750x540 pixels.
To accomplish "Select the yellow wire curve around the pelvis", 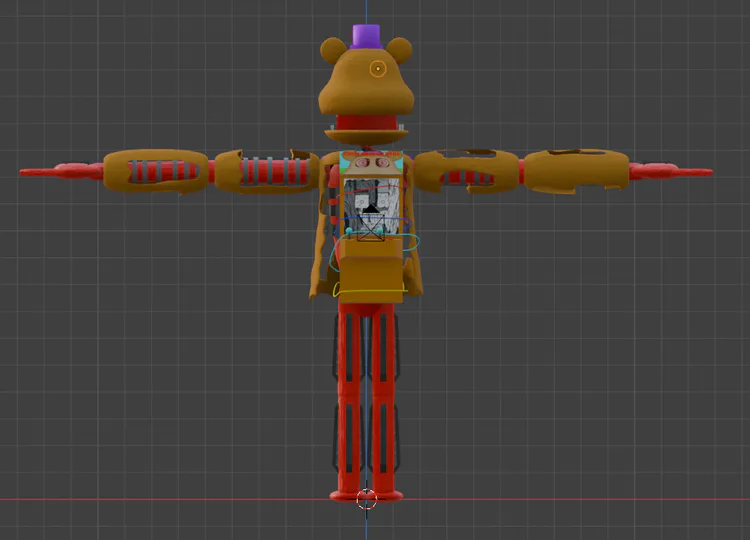I will point(369,289).
